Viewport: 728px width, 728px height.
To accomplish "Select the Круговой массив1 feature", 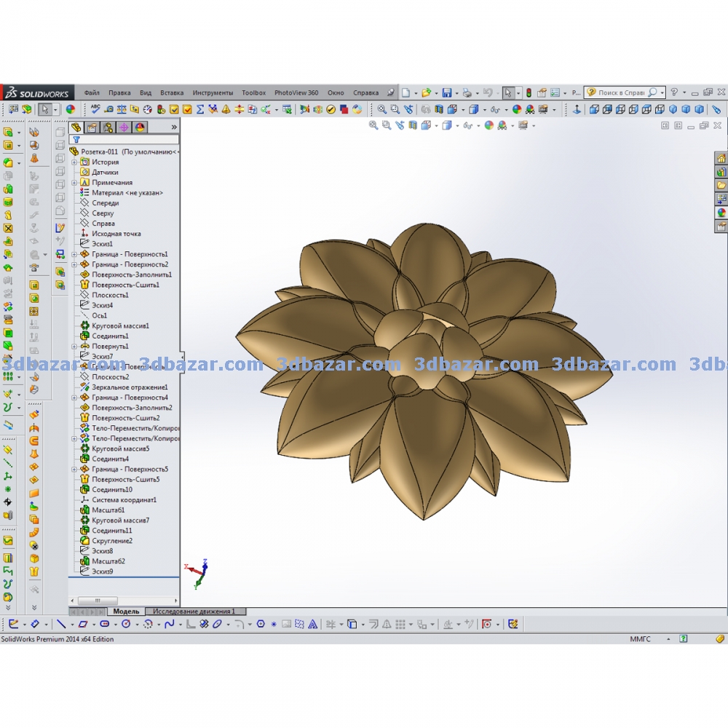I will (x=120, y=326).
